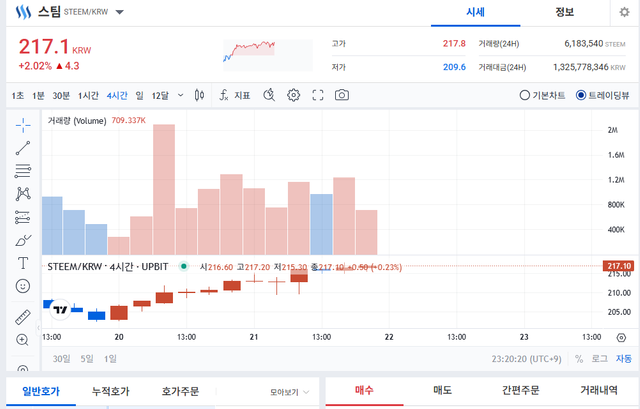Toggle percent scale mode
Image resolution: width=640 pixels, height=409 pixels.
tap(579, 359)
